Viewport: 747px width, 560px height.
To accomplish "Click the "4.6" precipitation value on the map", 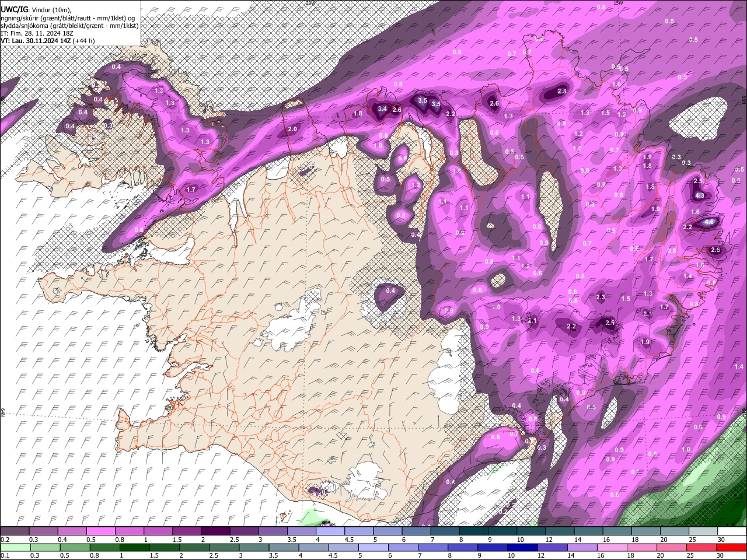I will coord(710,222).
